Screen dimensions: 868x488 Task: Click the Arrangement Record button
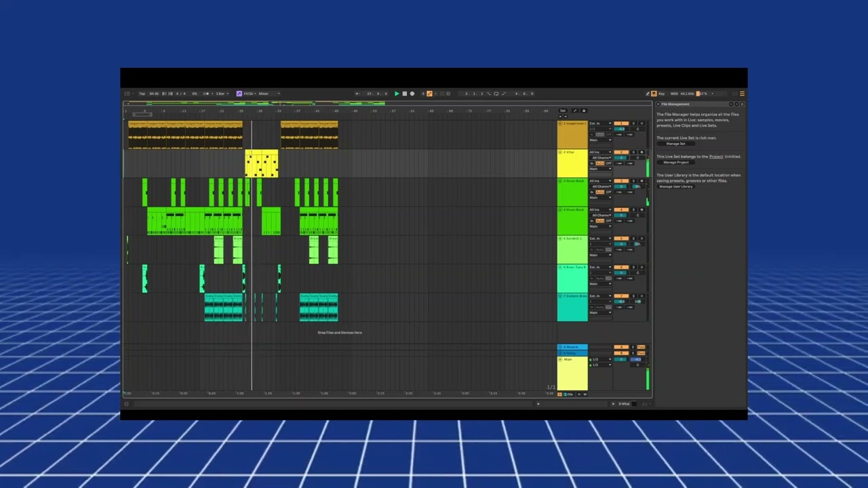412,94
